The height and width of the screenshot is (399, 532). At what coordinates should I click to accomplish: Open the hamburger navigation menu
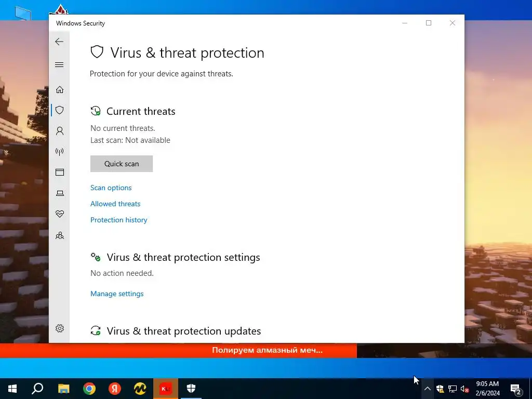(59, 65)
